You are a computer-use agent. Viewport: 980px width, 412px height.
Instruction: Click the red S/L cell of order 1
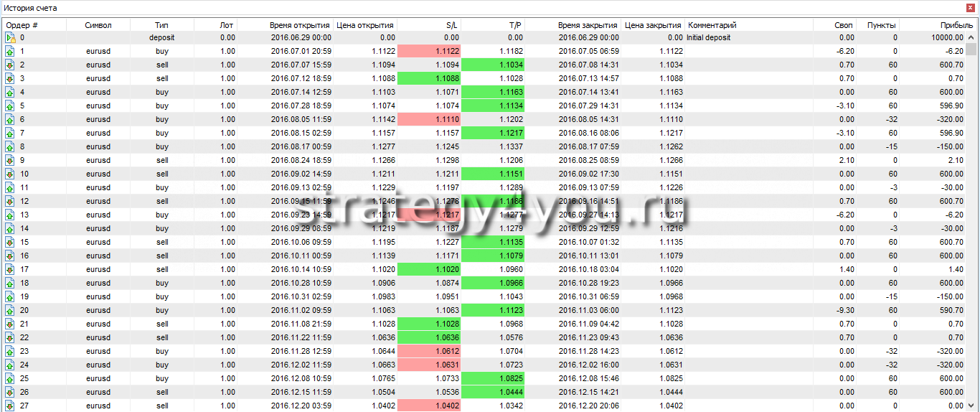pyautogui.click(x=428, y=51)
